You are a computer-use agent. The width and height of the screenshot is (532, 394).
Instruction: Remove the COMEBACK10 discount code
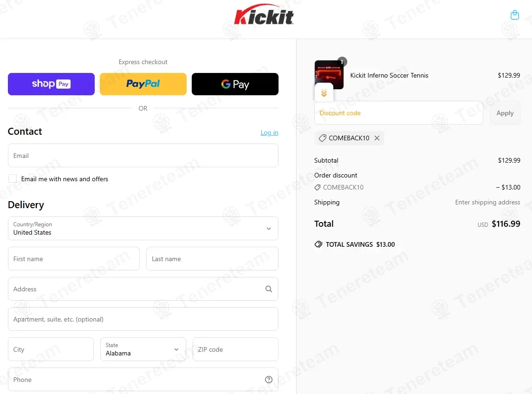[x=376, y=138]
